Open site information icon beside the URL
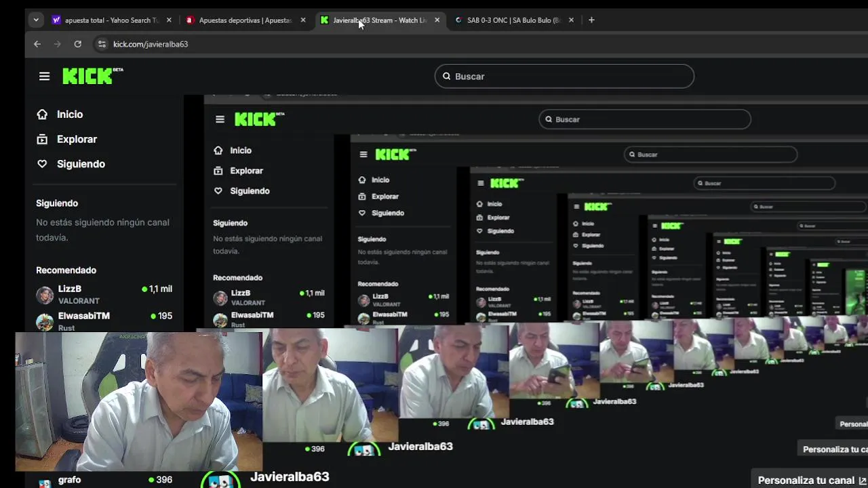 102,44
